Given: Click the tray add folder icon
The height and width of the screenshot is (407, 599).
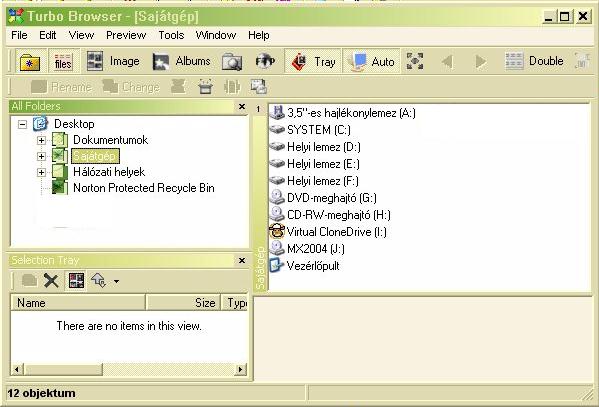Looking at the screenshot, I should (x=29, y=281).
